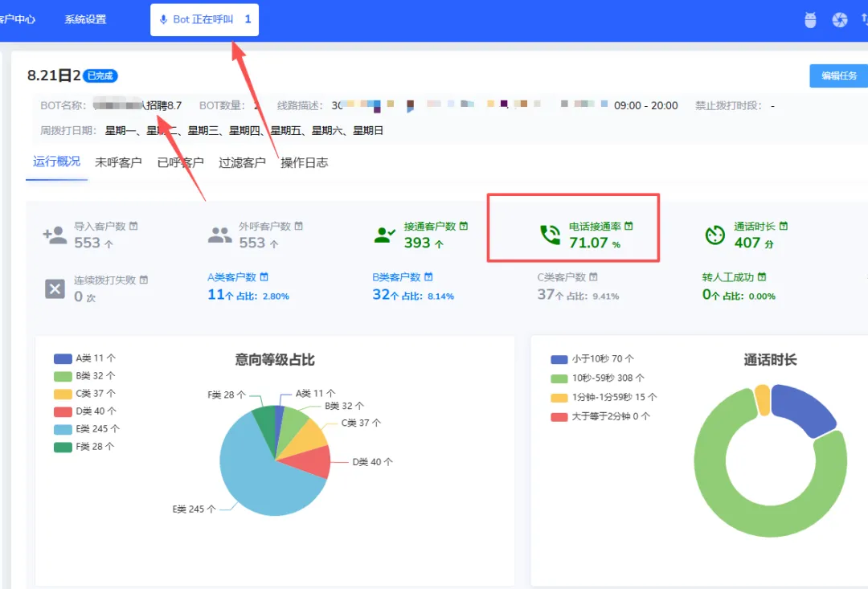The height and width of the screenshot is (589, 868).
Task: Click the 编辑任务 button
Action: [x=838, y=76]
